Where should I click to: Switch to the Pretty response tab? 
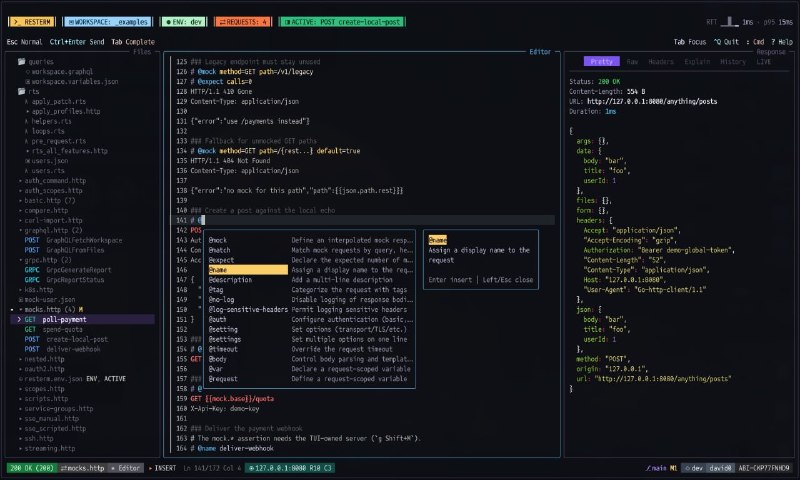pyautogui.click(x=602, y=61)
